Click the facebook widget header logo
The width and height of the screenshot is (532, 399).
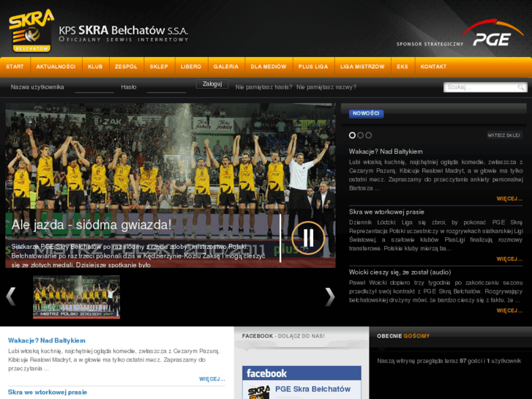(x=266, y=373)
